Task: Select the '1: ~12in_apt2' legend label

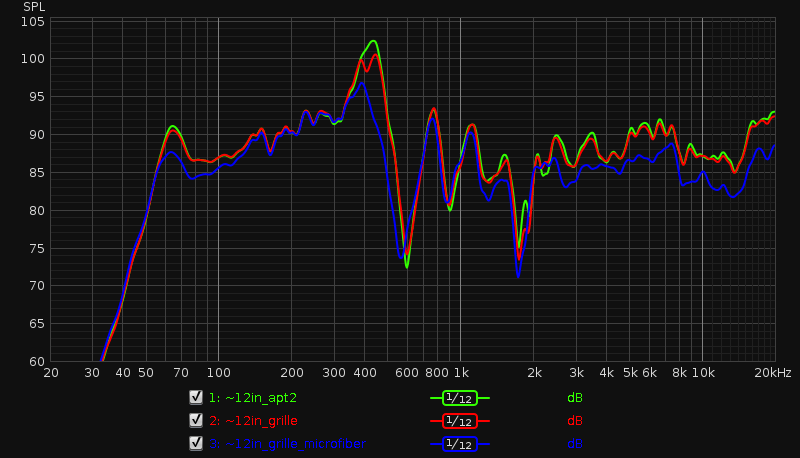Action: point(253,398)
